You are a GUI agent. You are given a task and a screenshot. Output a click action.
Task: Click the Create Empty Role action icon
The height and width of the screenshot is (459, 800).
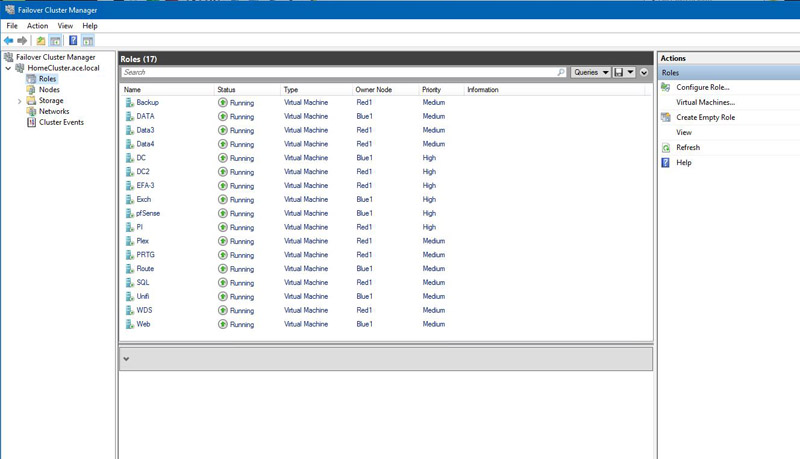click(665, 117)
